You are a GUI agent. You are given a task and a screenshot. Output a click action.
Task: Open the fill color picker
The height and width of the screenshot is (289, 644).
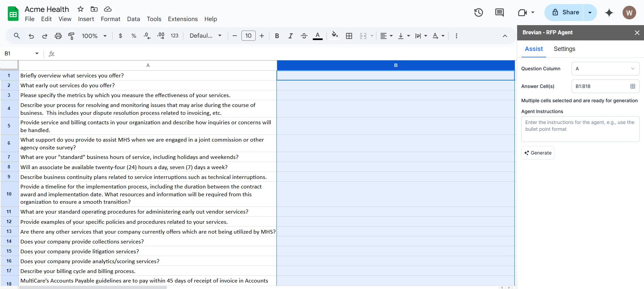[335, 36]
